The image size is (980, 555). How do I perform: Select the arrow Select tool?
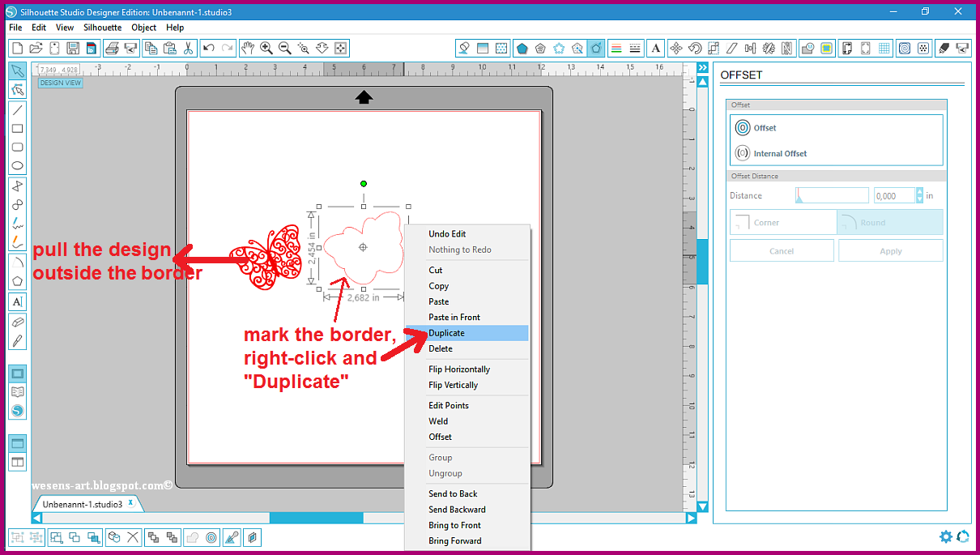tap(17, 71)
